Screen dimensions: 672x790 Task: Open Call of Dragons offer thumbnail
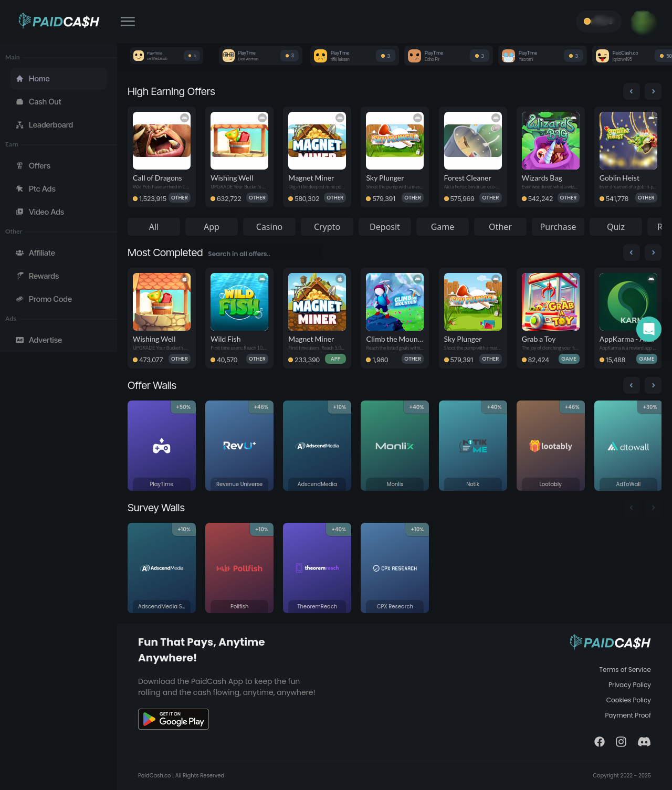162,141
